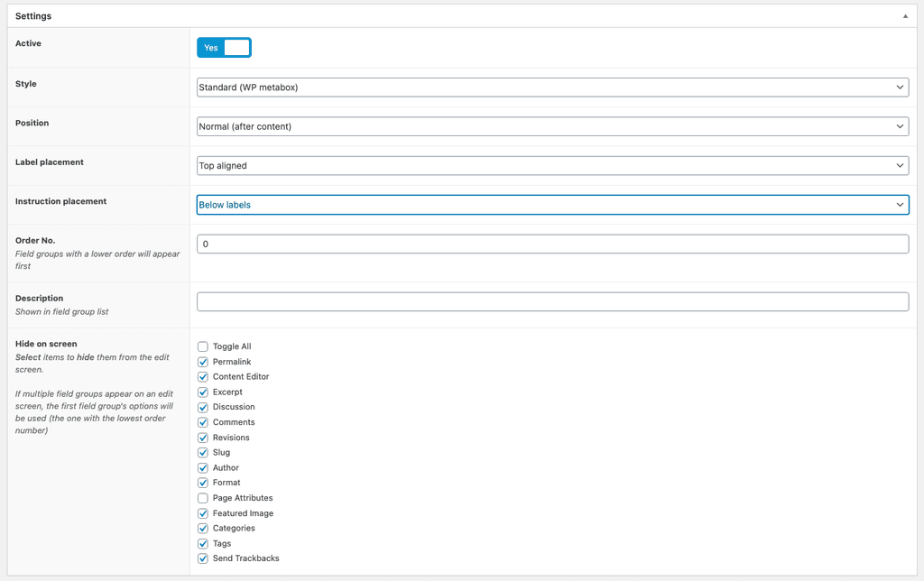924x581 pixels.
Task: Uncheck the Featured Image checkbox
Action: pyautogui.click(x=203, y=513)
